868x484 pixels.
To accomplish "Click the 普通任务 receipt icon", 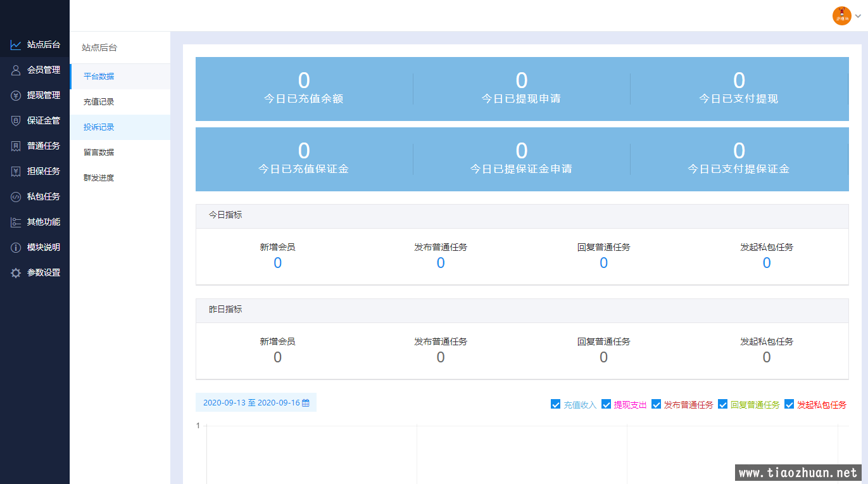I will coord(16,146).
